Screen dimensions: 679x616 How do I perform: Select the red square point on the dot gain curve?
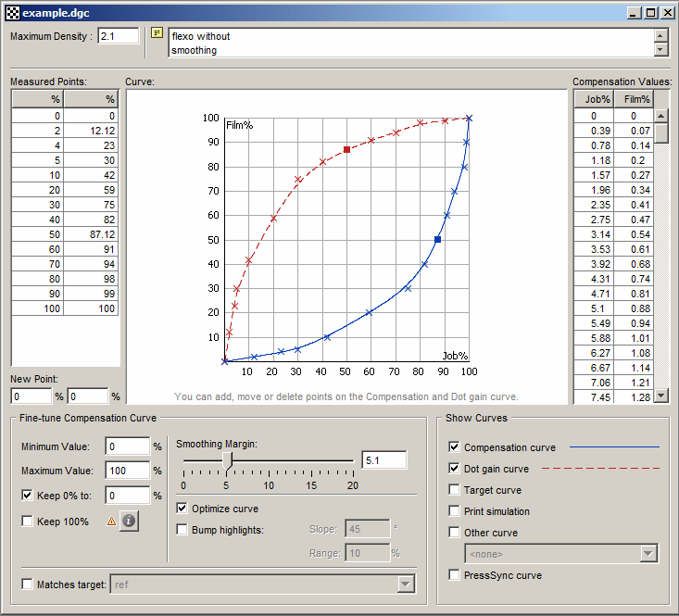(346, 149)
